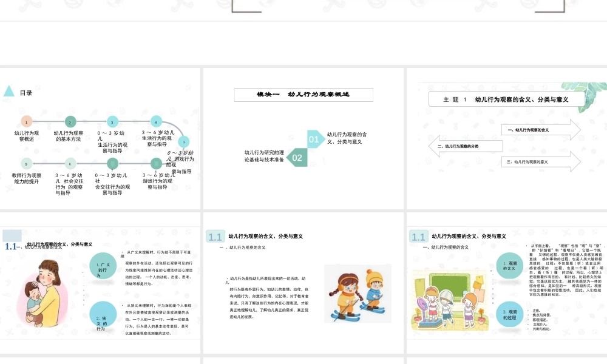The width and height of the screenshot is (607, 364).
Task: Click the 教师行为观察能力的提升 label
Action: coord(26,178)
